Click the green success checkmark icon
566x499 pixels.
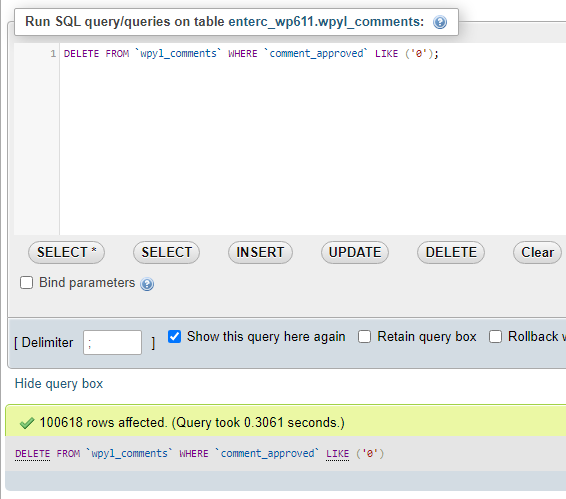27,423
